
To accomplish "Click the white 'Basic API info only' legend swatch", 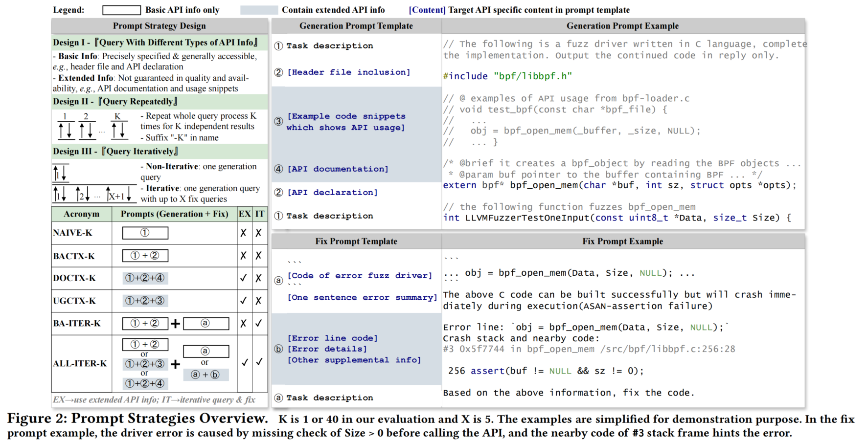I will tap(121, 10).
